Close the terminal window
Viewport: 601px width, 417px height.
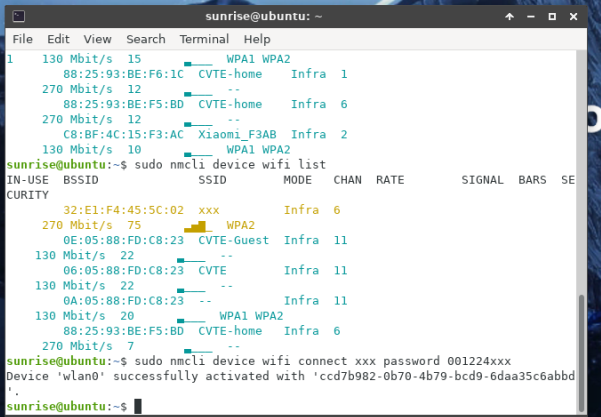tap(573, 16)
